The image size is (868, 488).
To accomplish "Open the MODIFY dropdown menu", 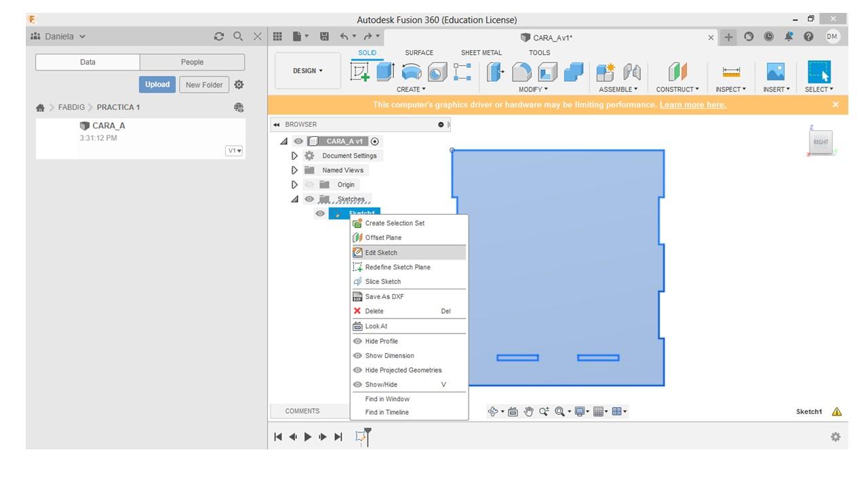I will pos(533,89).
